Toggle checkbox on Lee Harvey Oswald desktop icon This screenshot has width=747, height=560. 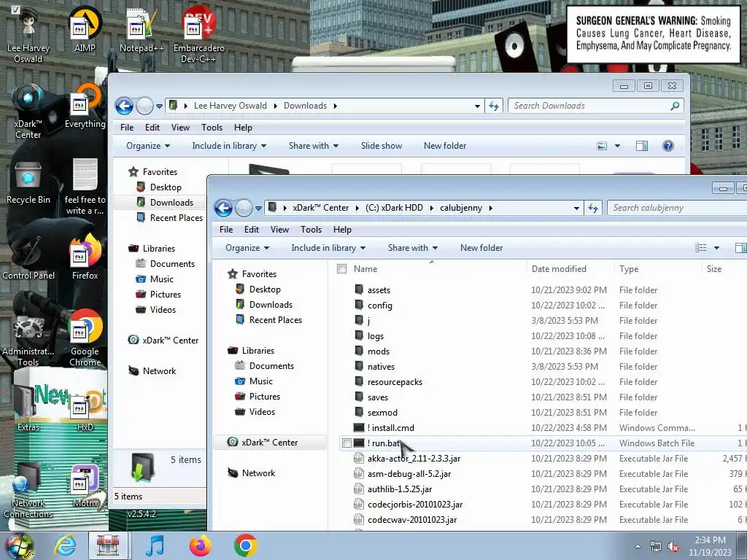(15, 9)
